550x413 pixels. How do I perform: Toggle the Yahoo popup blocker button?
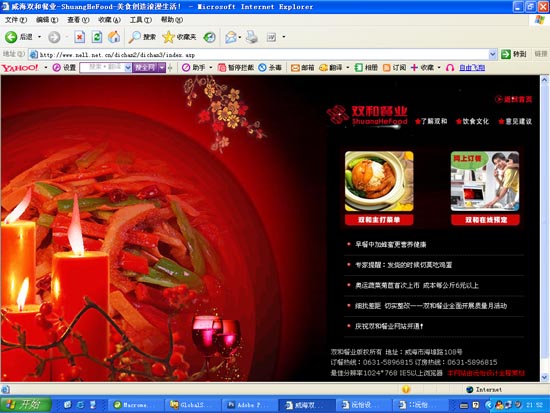coord(236,68)
